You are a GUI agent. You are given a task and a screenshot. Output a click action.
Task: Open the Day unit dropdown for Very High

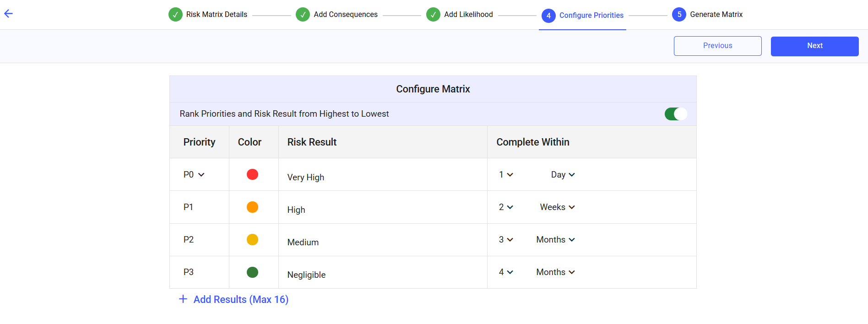563,175
